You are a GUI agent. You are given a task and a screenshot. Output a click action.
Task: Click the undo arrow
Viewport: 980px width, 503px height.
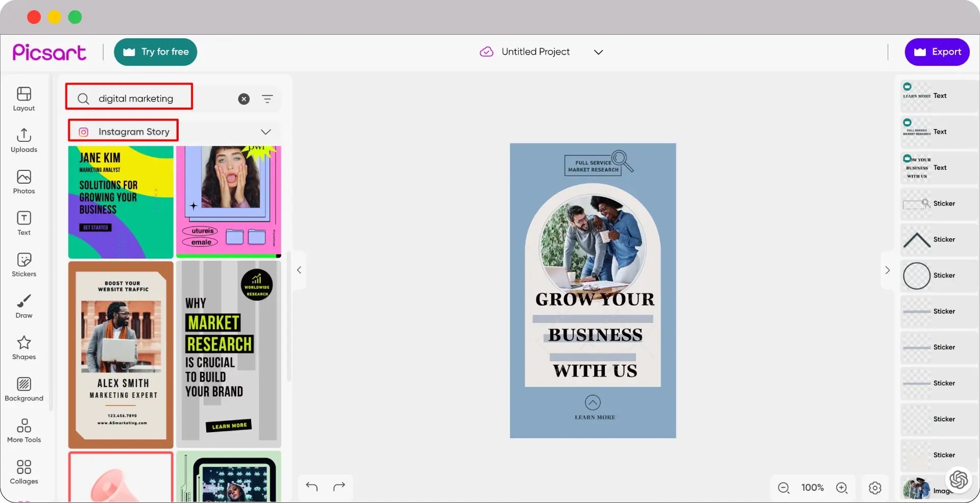(312, 487)
